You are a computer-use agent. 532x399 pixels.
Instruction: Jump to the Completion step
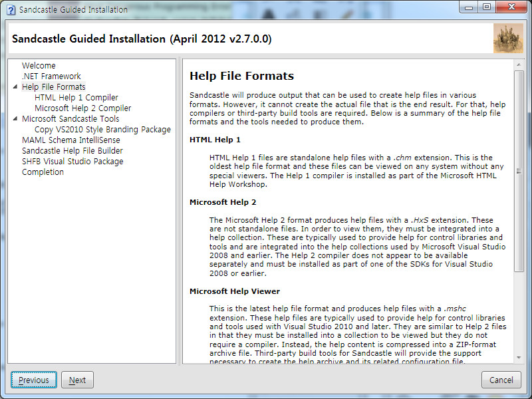point(43,172)
